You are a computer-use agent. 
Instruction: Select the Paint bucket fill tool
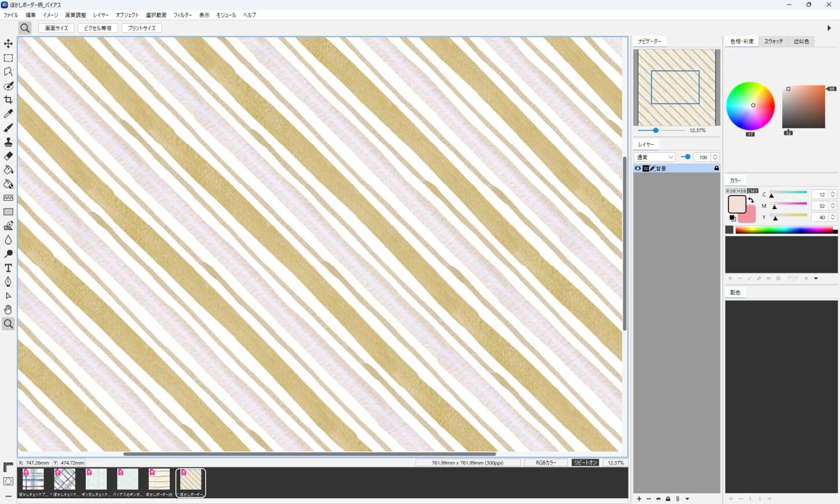(8, 170)
